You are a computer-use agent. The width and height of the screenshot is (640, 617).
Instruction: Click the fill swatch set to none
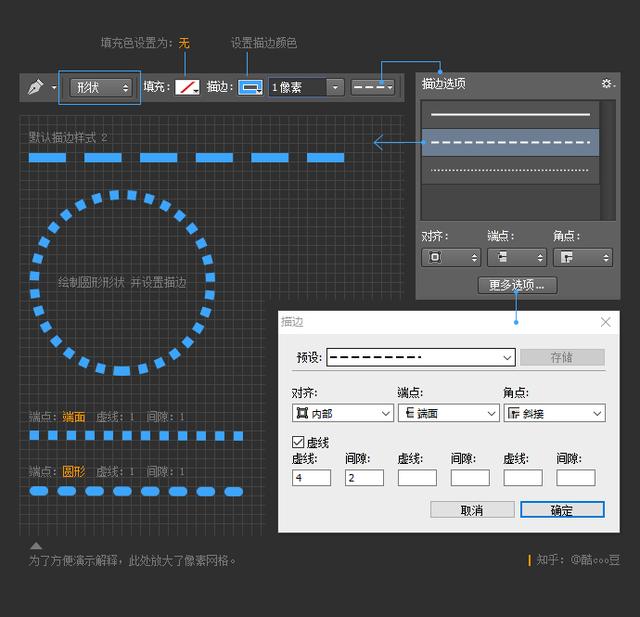(x=187, y=87)
